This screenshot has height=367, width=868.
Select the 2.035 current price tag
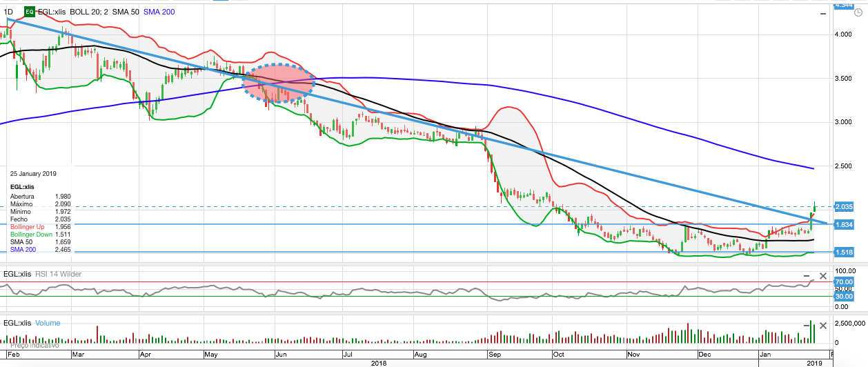click(x=845, y=206)
